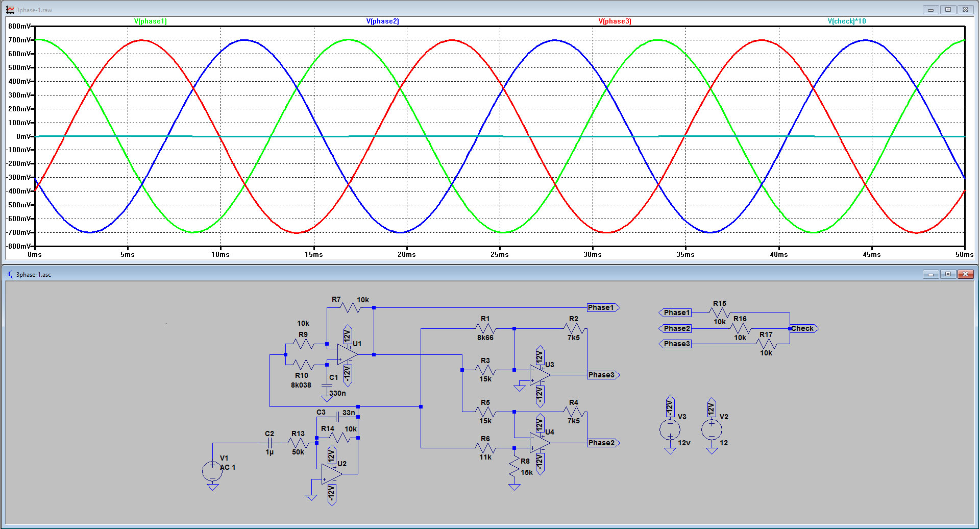Select op-amp U3 triangle
The image size is (980, 529).
[x=540, y=375]
